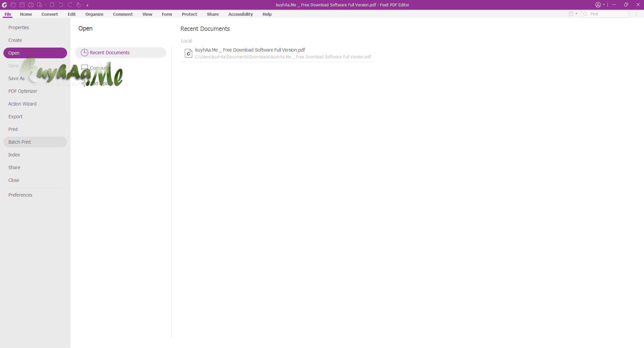644x348 pixels.
Task: Switch to the View ribbon tab
Action: pyautogui.click(x=147, y=14)
